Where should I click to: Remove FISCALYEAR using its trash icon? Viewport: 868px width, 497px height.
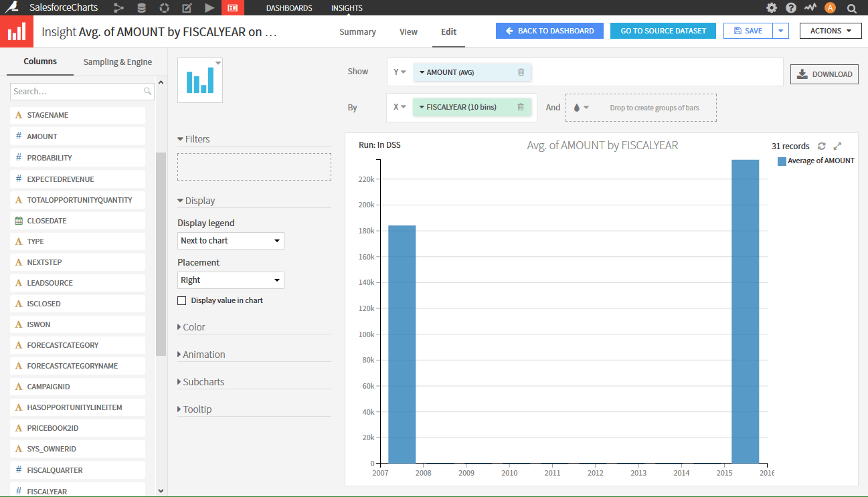point(522,106)
